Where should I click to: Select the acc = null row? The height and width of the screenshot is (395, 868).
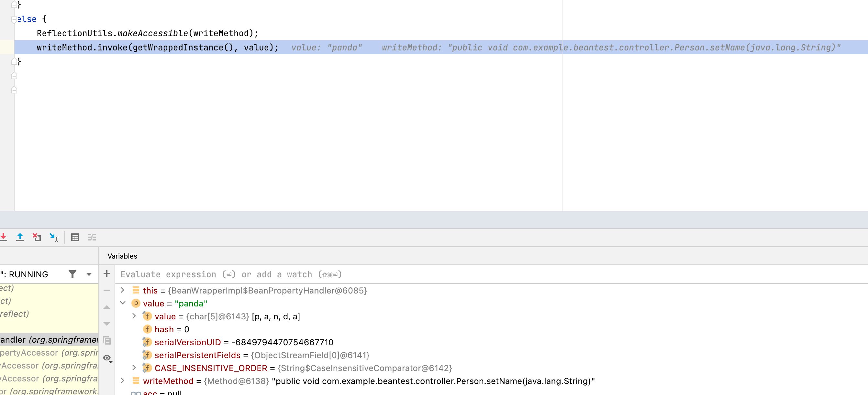pyautogui.click(x=491, y=392)
